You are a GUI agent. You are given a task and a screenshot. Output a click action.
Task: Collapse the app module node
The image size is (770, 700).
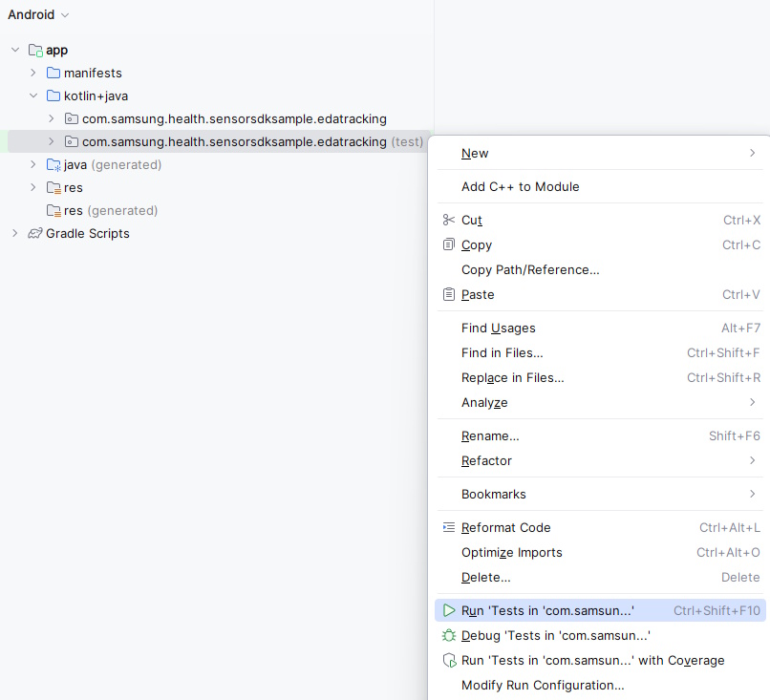pyautogui.click(x=15, y=50)
